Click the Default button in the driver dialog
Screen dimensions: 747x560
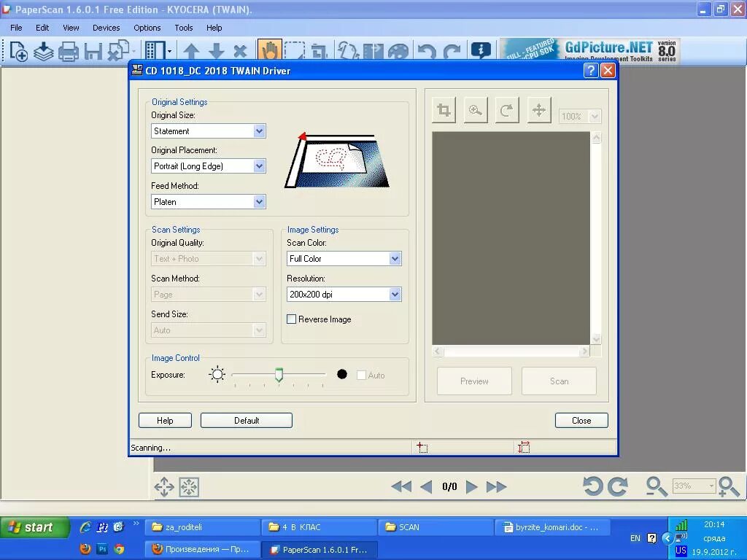246,420
